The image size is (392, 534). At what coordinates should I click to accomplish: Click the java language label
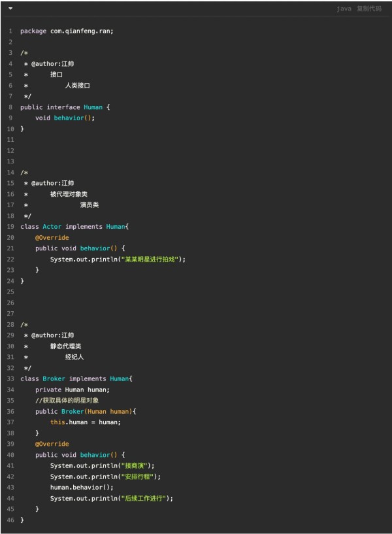[344, 8]
